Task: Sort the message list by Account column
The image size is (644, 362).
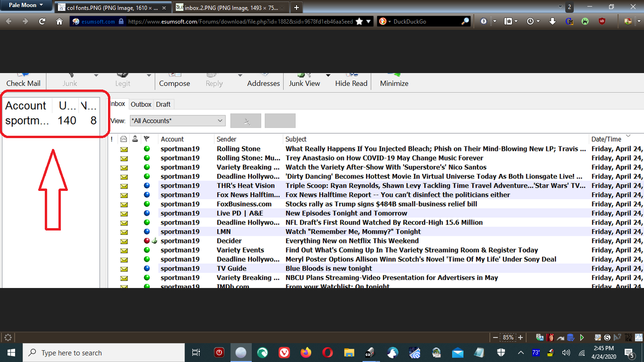Action: [186, 139]
